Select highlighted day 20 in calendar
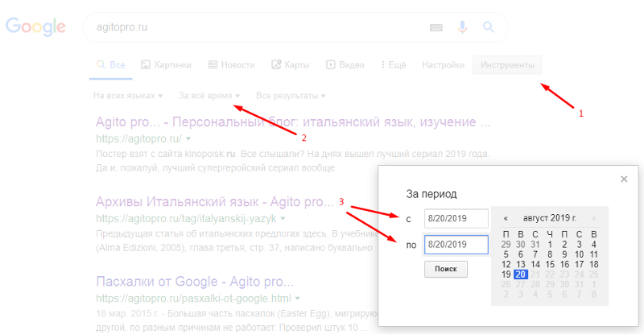The image size is (644, 334). coord(520,274)
